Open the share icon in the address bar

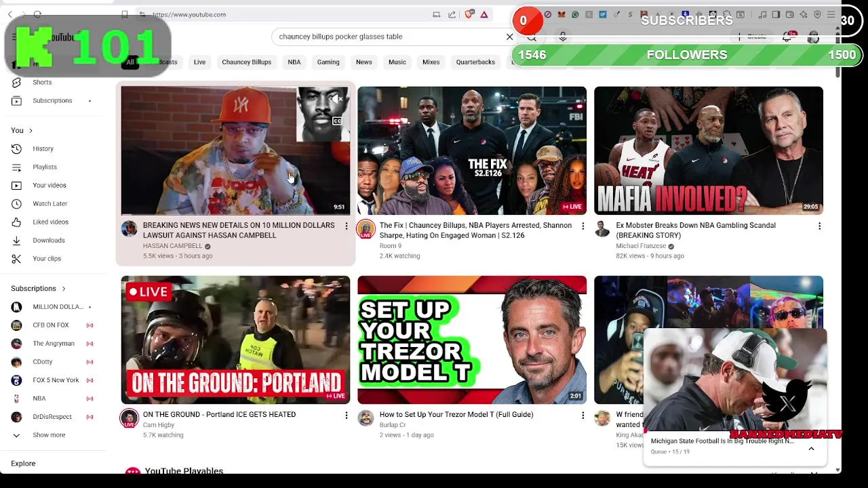click(x=452, y=14)
